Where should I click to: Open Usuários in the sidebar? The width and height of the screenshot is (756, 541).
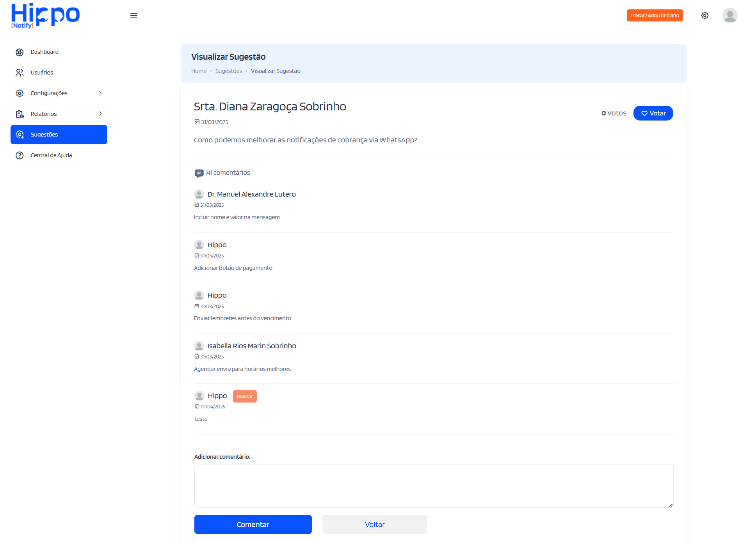[42, 73]
